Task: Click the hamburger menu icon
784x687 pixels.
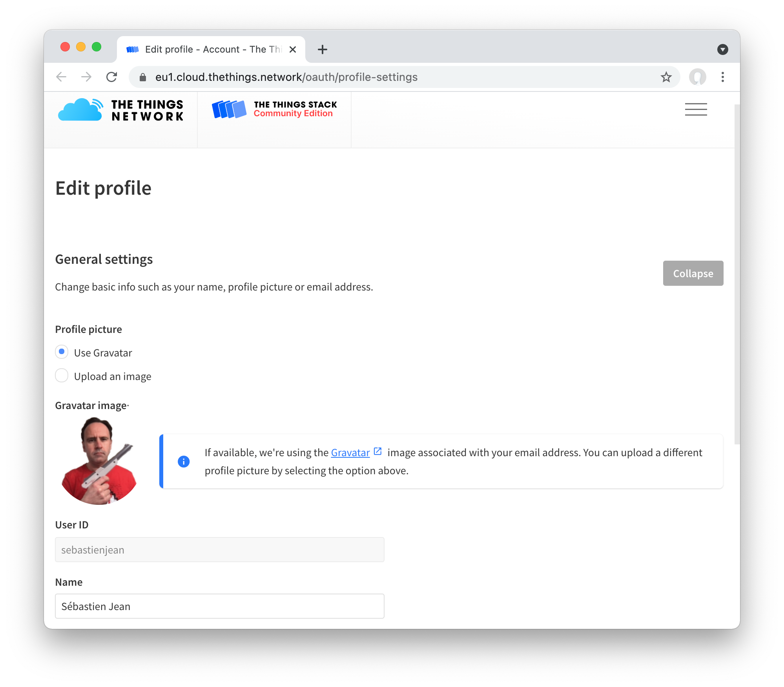Action: pos(696,109)
